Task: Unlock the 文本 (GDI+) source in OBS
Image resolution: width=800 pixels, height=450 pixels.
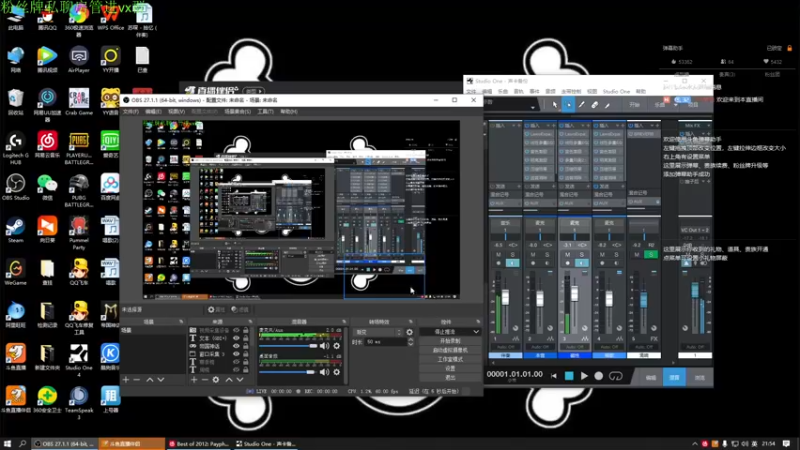Action: coord(246,338)
